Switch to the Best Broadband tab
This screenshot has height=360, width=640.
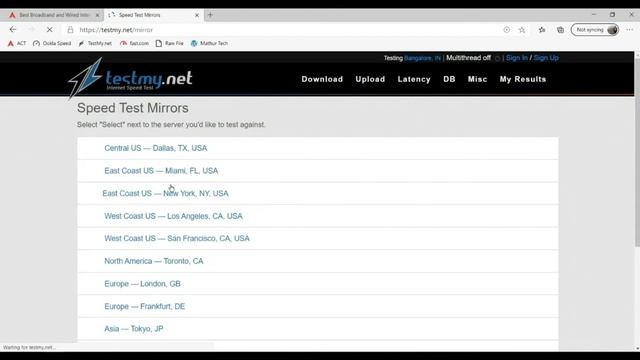53,15
